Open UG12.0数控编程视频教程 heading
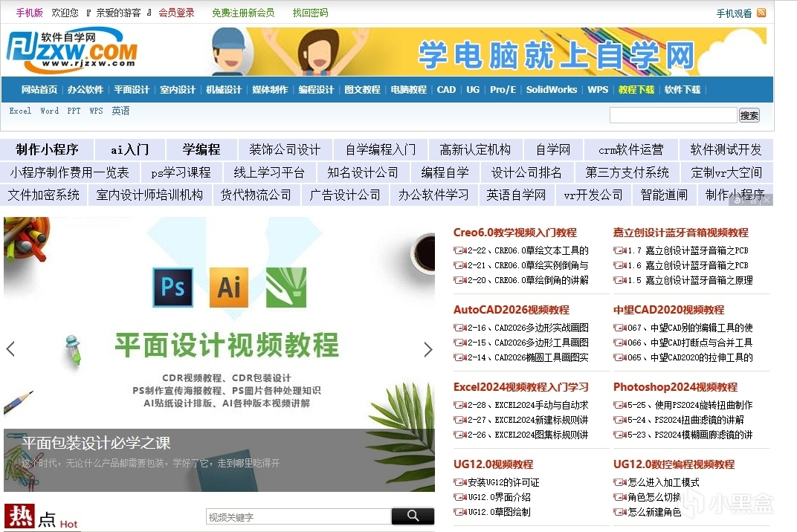797x532 pixels. (674, 464)
